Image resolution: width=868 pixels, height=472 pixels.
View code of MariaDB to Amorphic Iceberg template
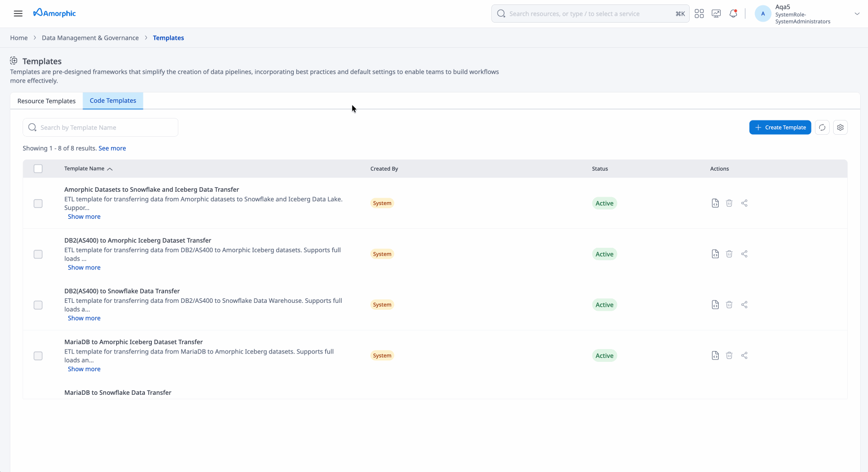pos(715,355)
